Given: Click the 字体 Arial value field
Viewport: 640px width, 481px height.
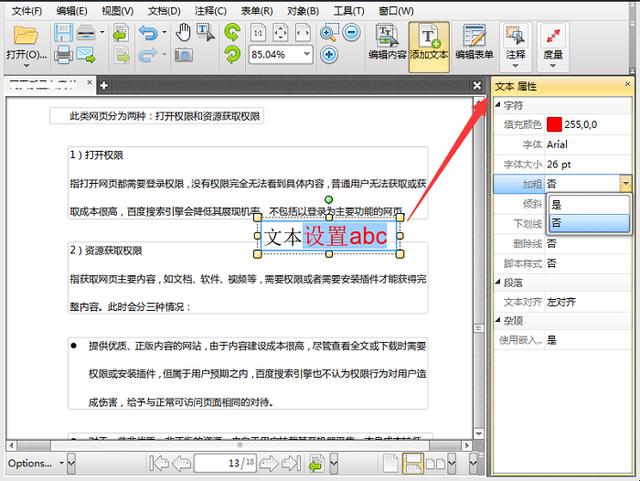Looking at the screenshot, I should [589, 145].
